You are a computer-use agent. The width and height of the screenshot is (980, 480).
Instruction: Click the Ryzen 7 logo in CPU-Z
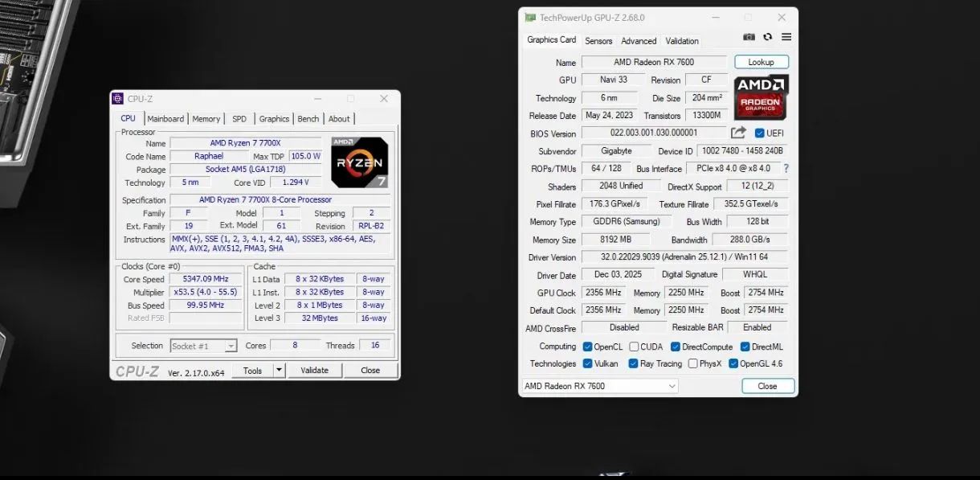[359, 162]
